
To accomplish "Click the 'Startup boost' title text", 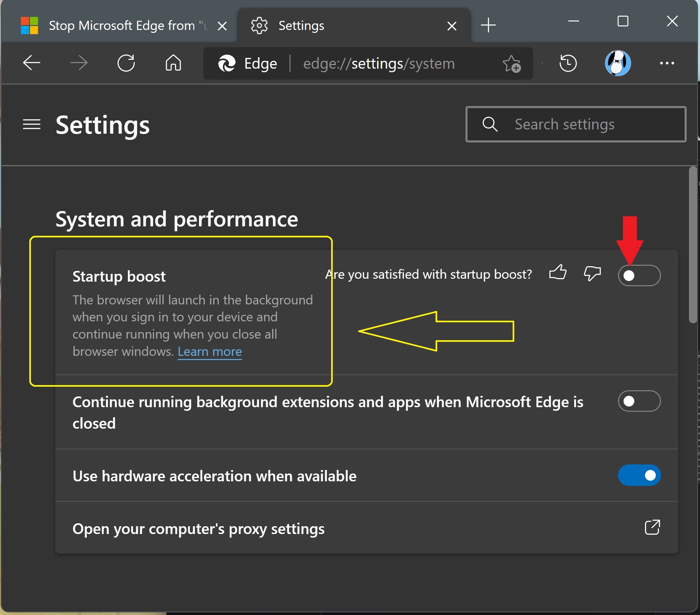I will [x=119, y=276].
